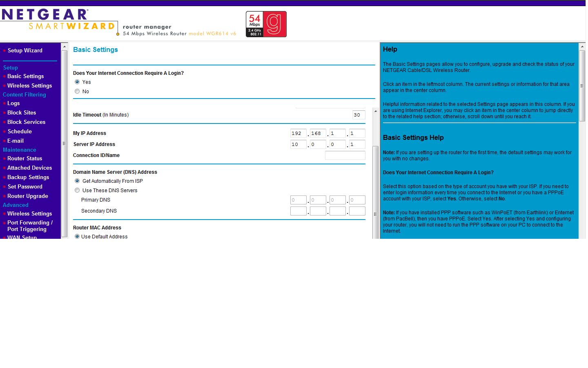Click sidebar scrollbar up arrow
588x368 pixels.
click(x=64, y=47)
